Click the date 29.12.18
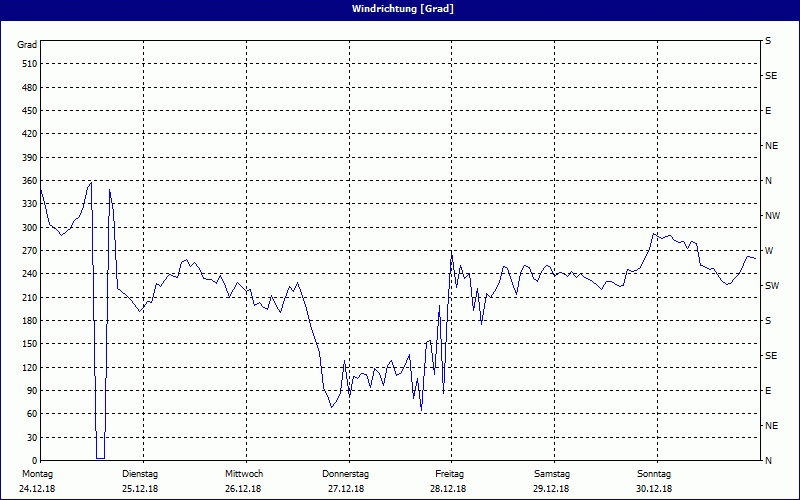Screen dimensions: 800x500 (x=551, y=489)
